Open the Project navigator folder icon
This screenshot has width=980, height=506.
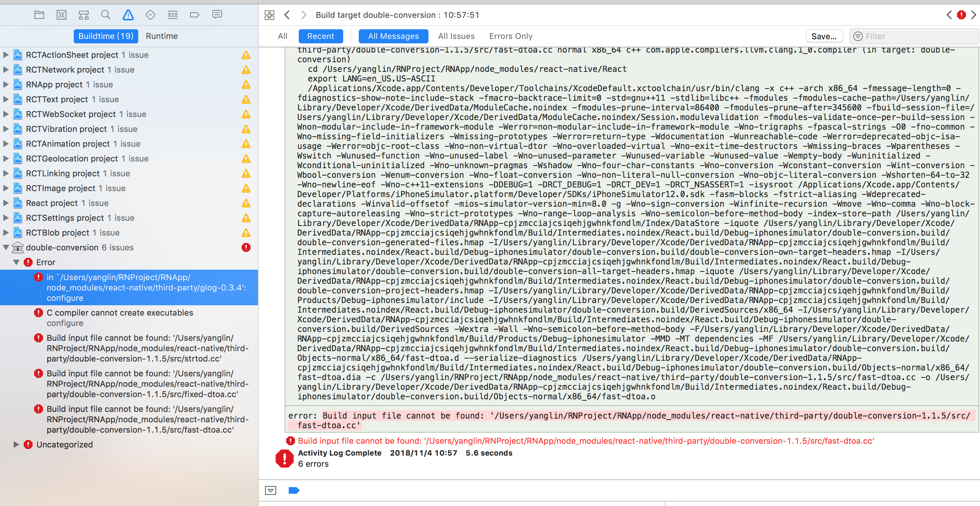click(39, 15)
